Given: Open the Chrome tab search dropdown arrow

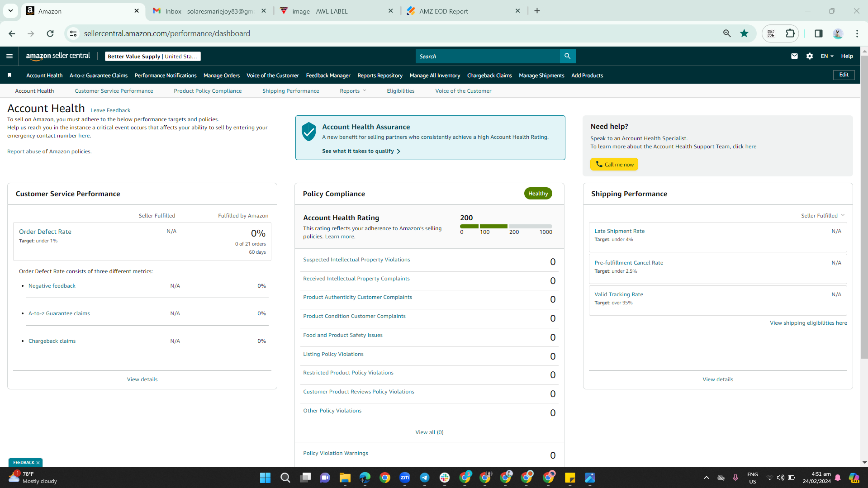Looking at the screenshot, I should coord(10,11).
